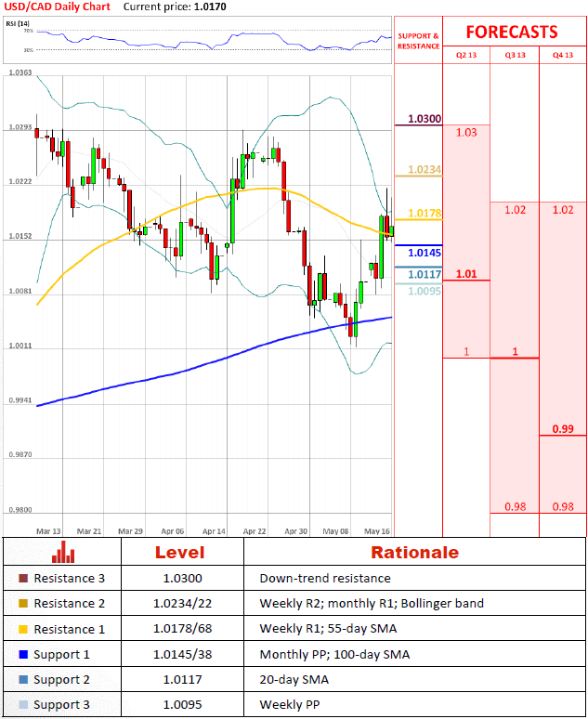
Task: Click the Mar 13 date axis label
Action: pyautogui.click(x=48, y=531)
